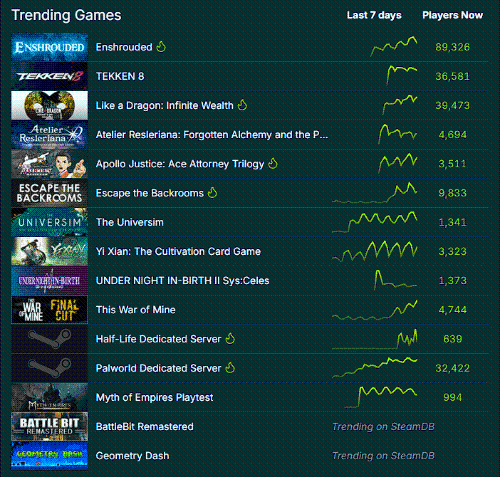The image size is (500, 477).
Task: Click the flame icon after Apollo Justice title
Action: point(273,164)
